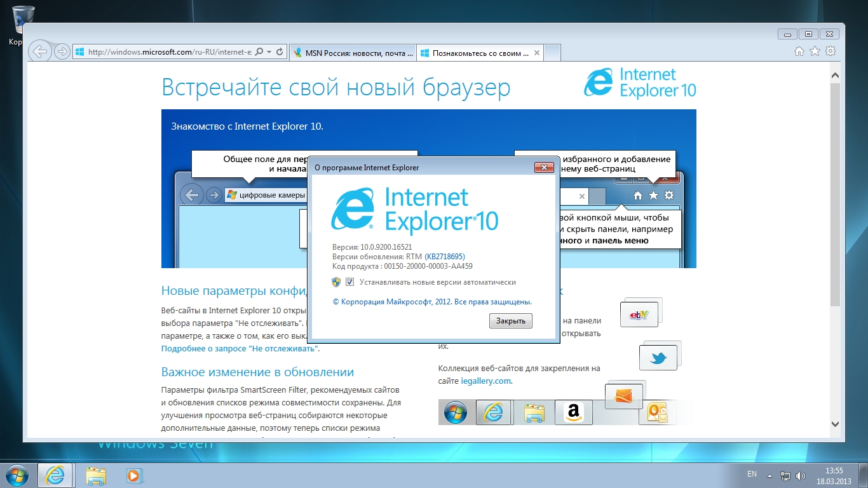Show hidden tray icons with the arrow
The height and width of the screenshot is (488, 868).
770,475
